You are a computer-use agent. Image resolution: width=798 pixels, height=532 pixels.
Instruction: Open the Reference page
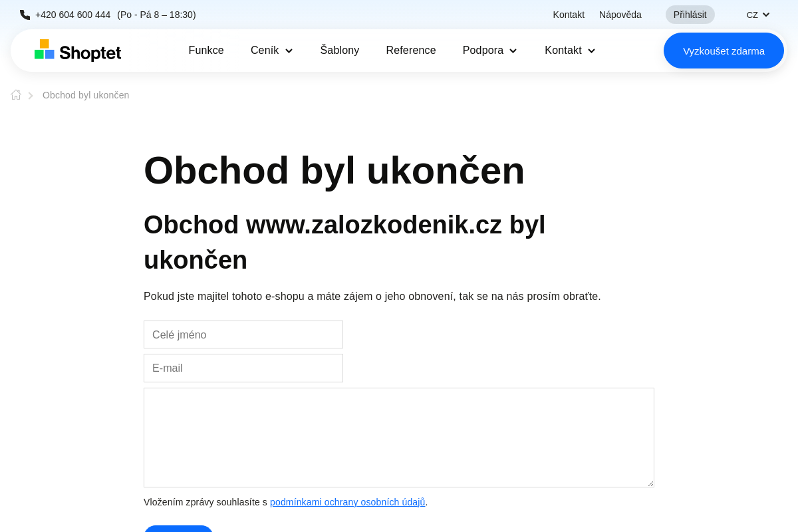coord(411,50)
